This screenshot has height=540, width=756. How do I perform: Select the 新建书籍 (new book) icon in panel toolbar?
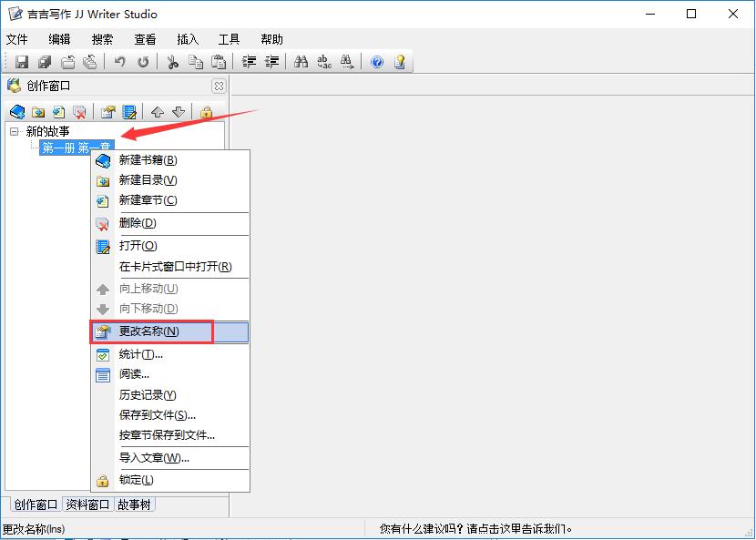click(15, 111)
